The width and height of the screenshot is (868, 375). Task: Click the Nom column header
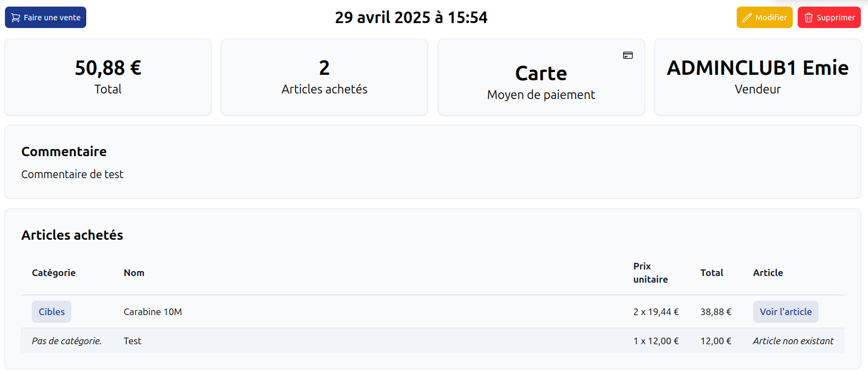click(134, 273)
